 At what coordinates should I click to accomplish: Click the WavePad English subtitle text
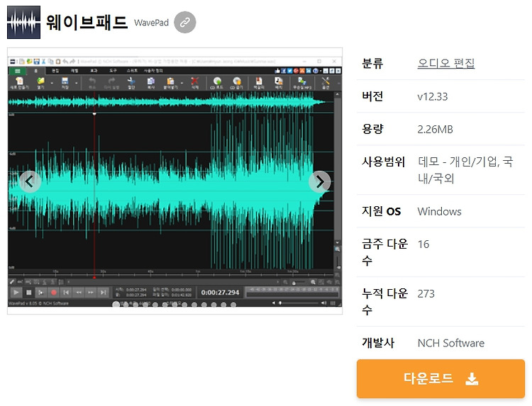pos(151,23)
